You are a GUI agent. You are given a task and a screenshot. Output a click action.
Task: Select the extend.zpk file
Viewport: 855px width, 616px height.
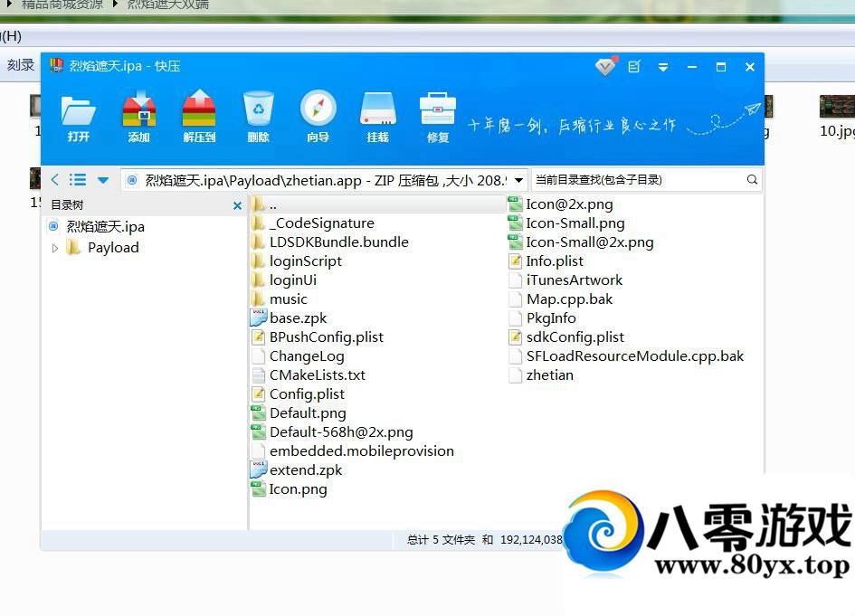[306, 469]
